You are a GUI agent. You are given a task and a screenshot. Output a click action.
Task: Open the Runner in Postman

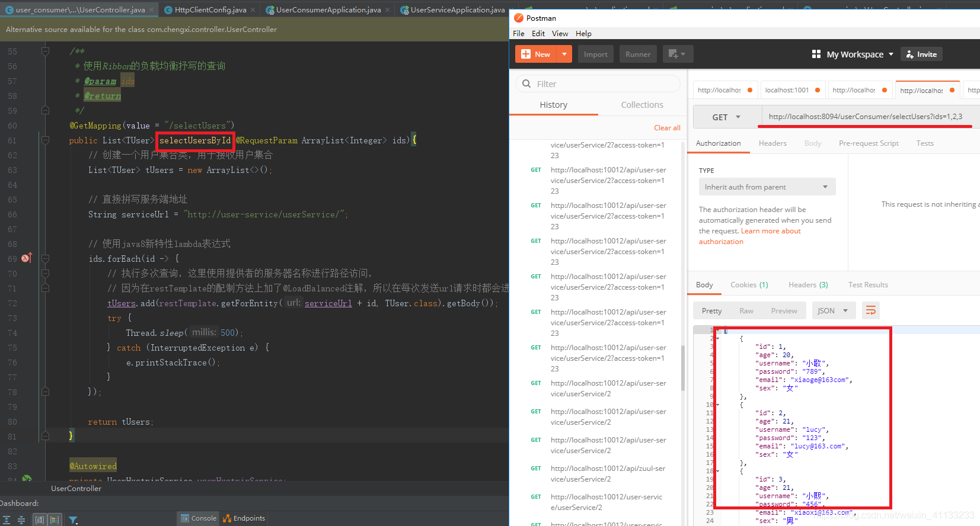(638, 54)
